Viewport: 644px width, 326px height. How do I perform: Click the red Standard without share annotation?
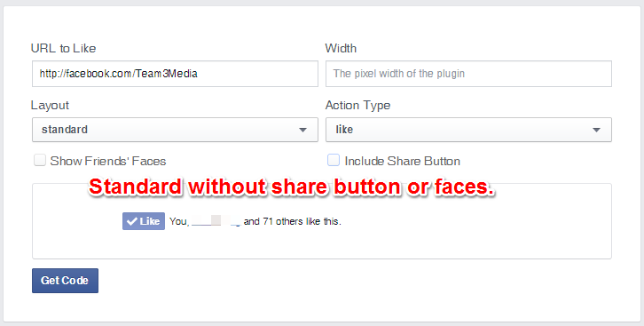pos(292,187)
